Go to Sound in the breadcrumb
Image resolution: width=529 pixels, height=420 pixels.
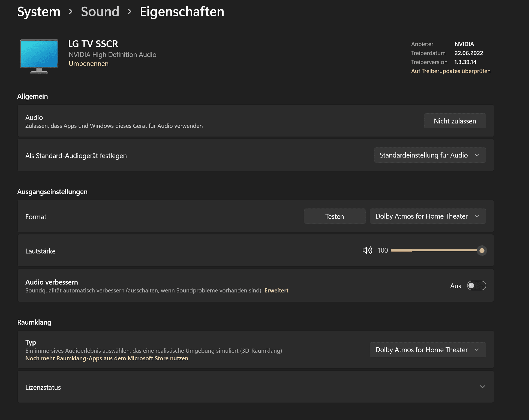tap(100, 12)
